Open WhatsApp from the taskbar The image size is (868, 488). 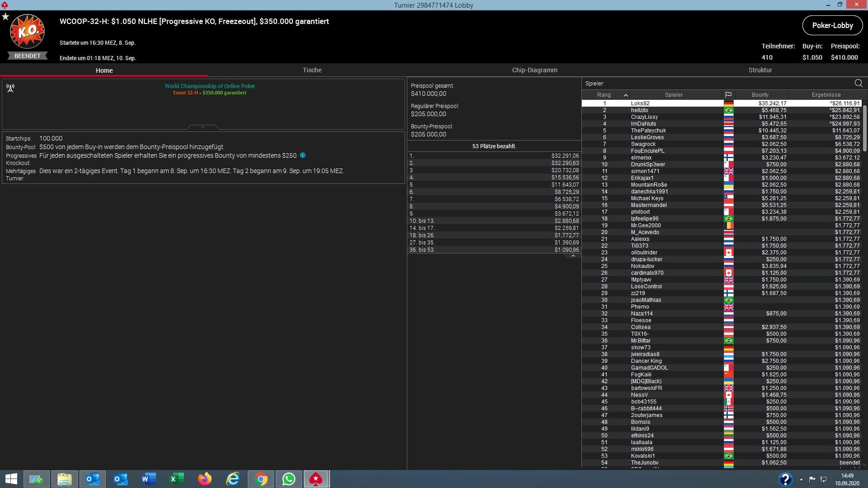pyautogui.click(x=288, y=479)
